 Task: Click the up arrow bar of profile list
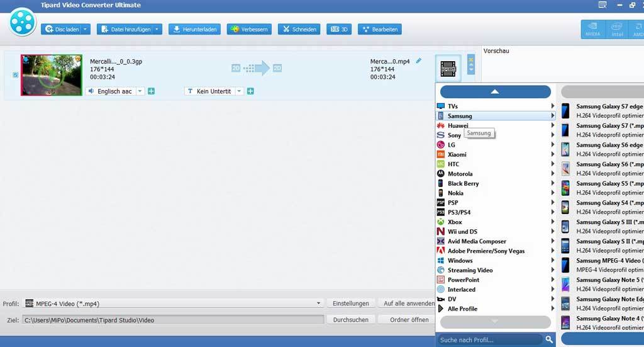(x=496, y=91)
